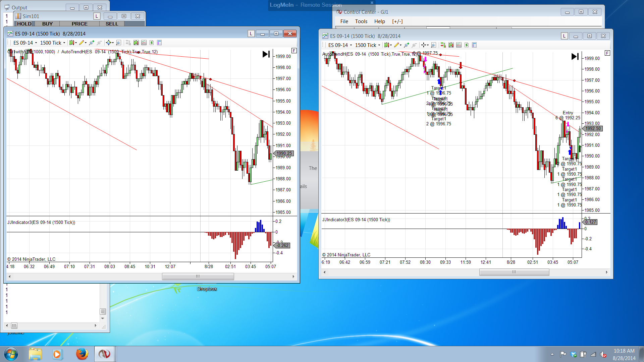Open the Indicators icon in the left chart toolbar
644x362 pixels.
pyautogui.click(x=144, y=43)
